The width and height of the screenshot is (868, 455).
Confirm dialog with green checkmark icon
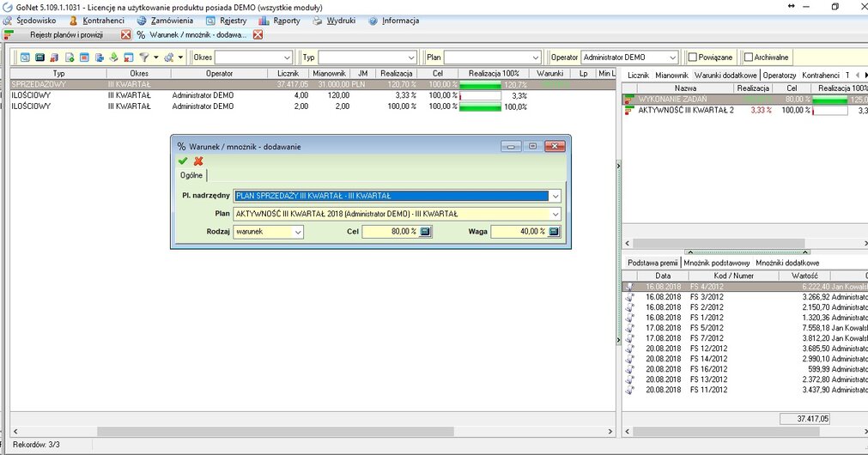click(x=183, y=161)
